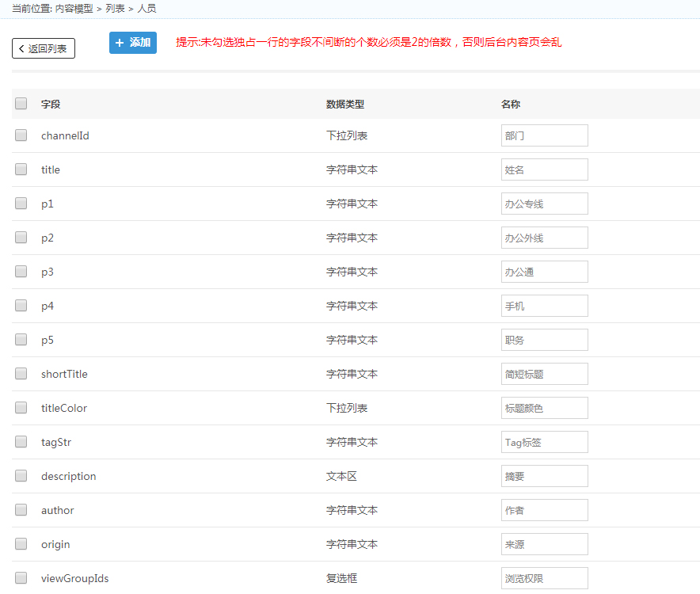Click the 手机 name text box
The image size is (700, 594).
pyautogui.click(x=544, y=306)
